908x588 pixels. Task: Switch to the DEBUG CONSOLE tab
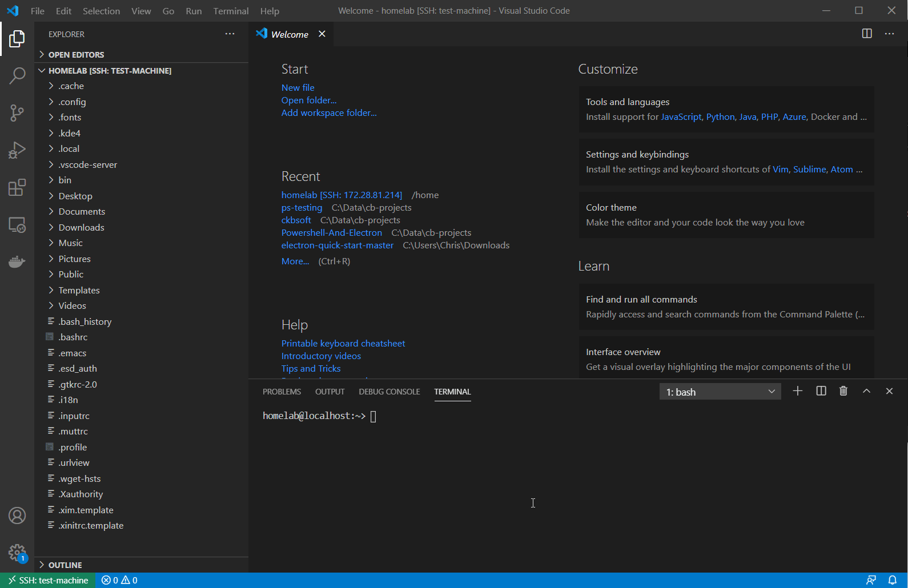click(x=389, y=392)
